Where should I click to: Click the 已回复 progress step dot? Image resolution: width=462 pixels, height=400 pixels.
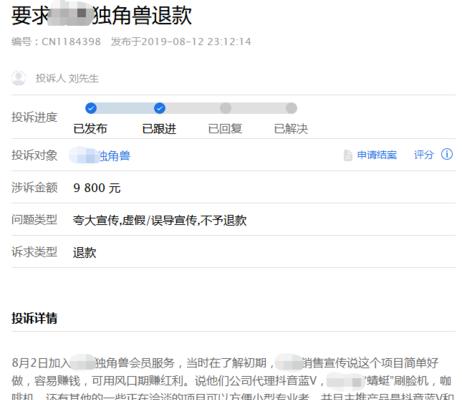(x=226, y=108)
